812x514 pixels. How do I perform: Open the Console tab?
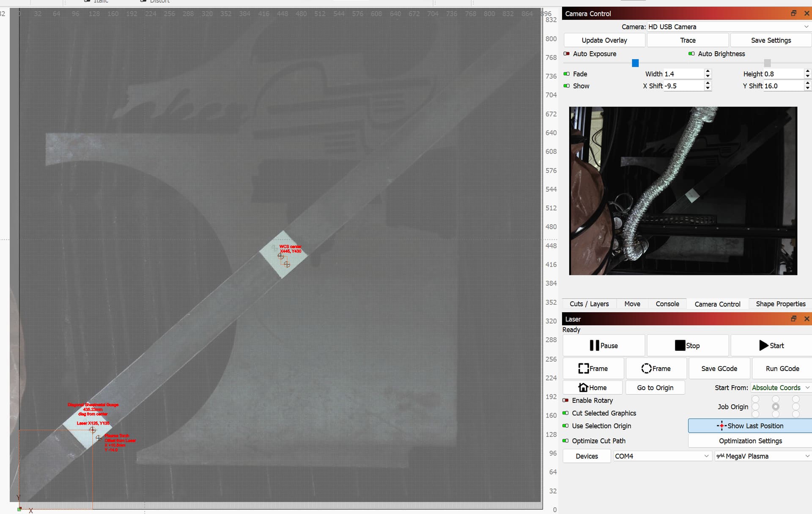[667, 304]
